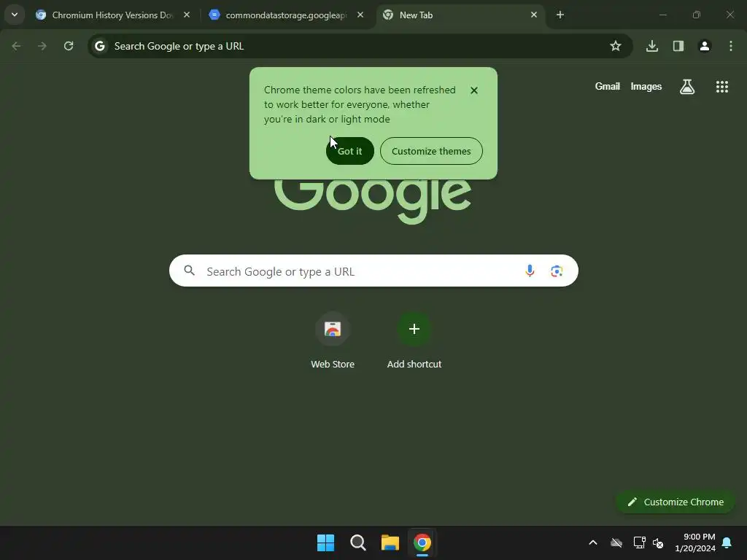Viewport: 747px width, 560px height.
Task: Switch to commondatastorage.googleapis tab
Action: pos(286,15)
